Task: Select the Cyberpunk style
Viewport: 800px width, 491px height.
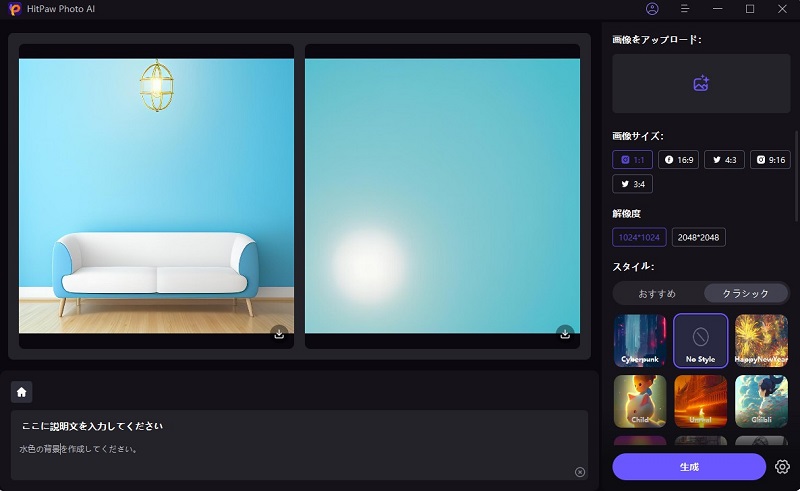Action: pos(640,340)
